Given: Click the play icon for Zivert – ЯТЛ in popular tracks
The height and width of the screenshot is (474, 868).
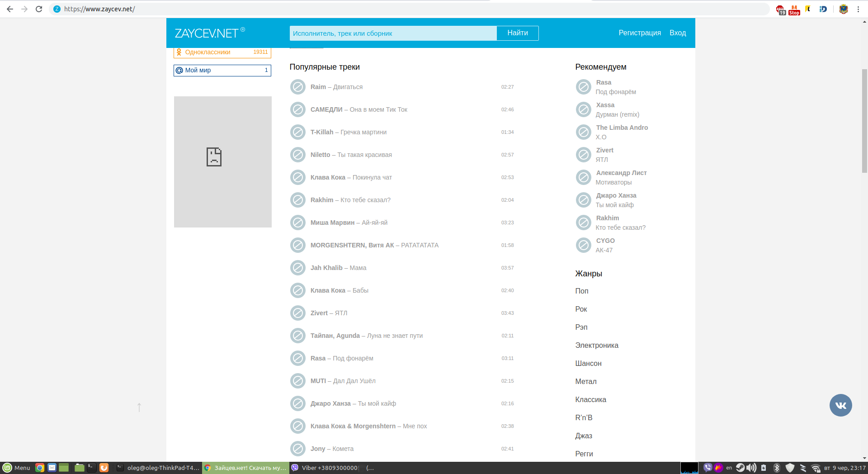Looking at the screenshot, I should click(x=298, y=313).
